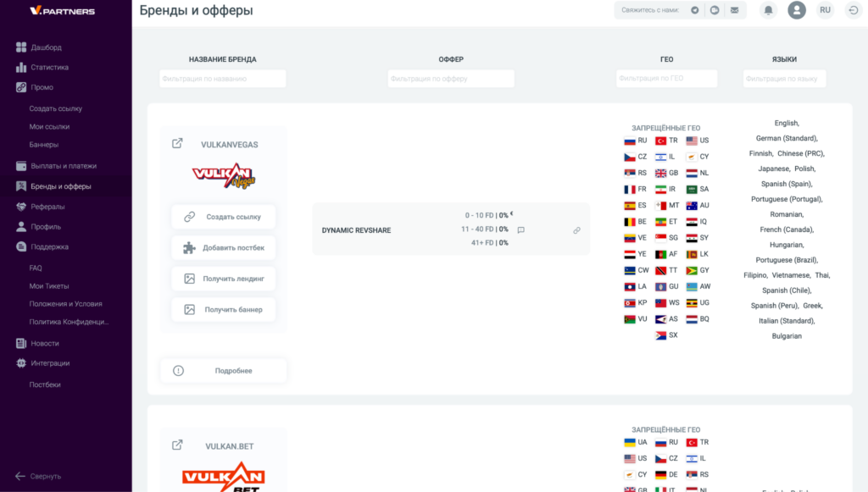The width and height of the screenshot is (868, 492).
Task: Collapse the sidebar with Свернуть
Action: (38, 476)
